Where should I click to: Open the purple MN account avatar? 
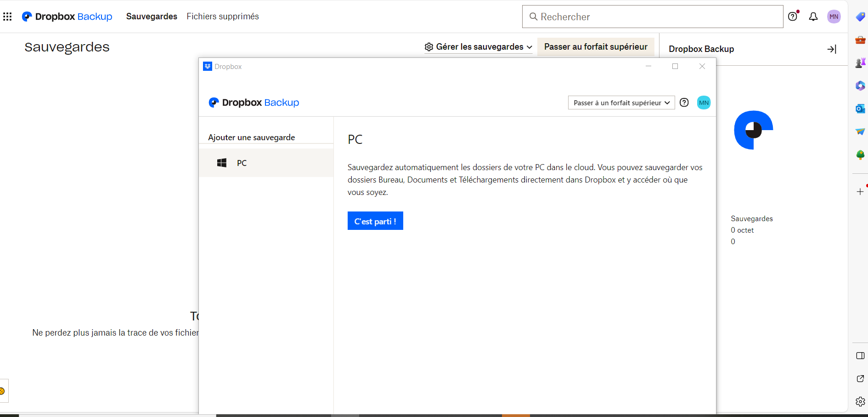(834, 17)
